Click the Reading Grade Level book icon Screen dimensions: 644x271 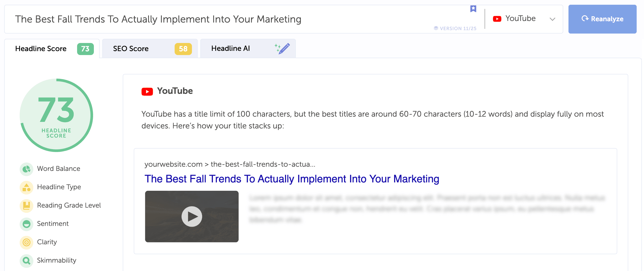point(26,206)
